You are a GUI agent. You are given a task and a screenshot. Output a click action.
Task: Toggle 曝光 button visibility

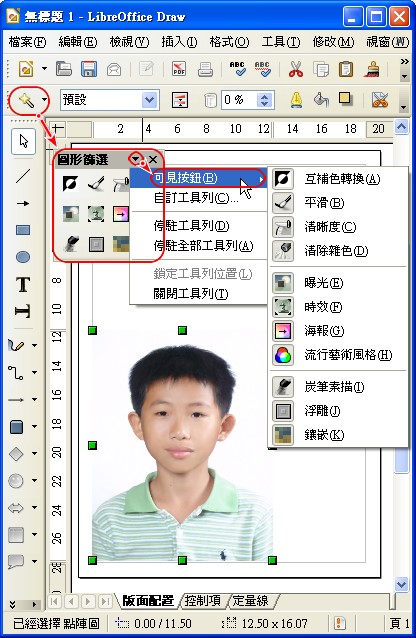338,283
